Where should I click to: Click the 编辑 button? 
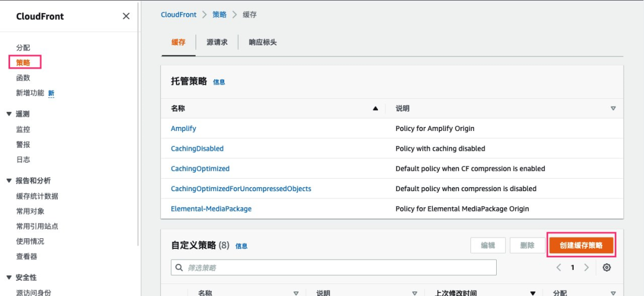[x=488, y=245]
